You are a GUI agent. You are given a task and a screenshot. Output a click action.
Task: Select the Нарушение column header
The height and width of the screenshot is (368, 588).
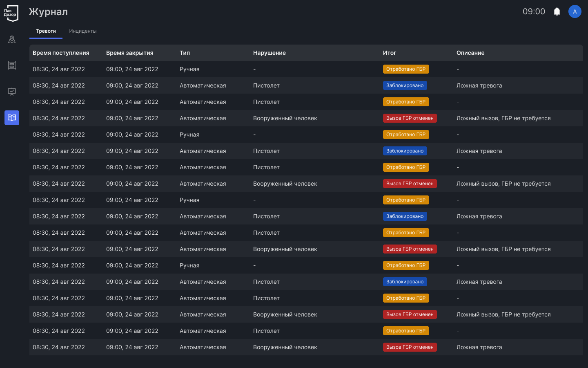(269, 53)
